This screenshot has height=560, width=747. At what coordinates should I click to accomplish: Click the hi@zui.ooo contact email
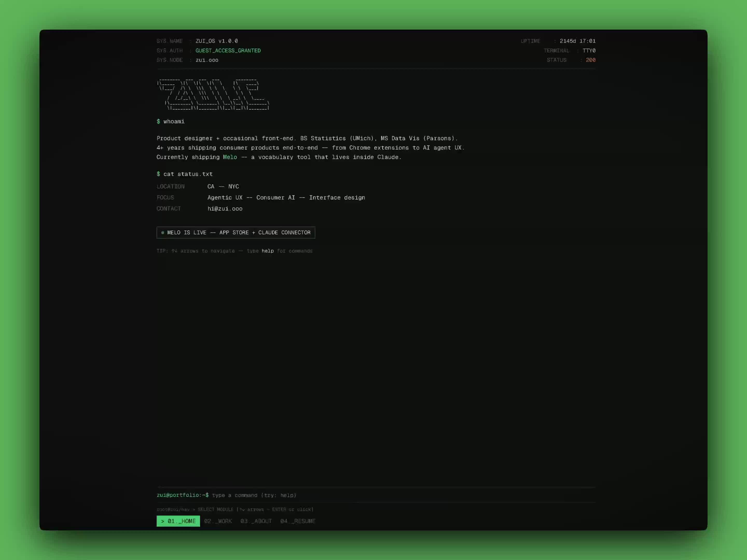[225, 209]
